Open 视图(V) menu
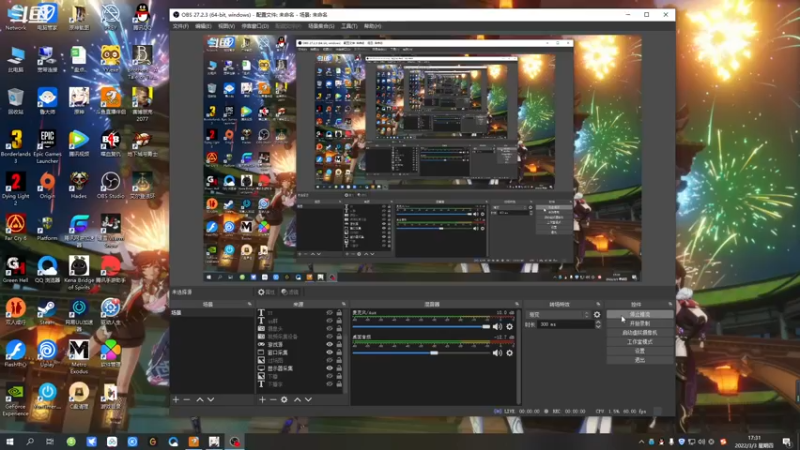The image size is (800, 450). pos(226,26)
